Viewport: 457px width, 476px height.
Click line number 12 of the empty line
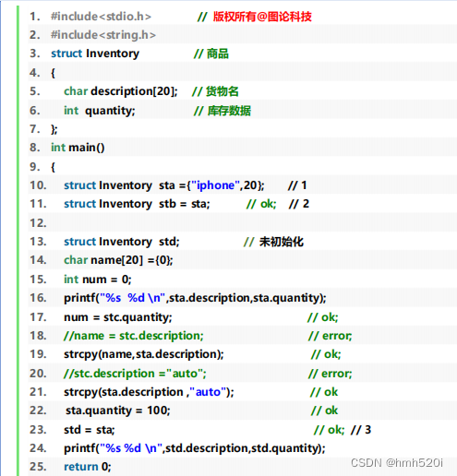pyautogui.click(x=38, y=223)
